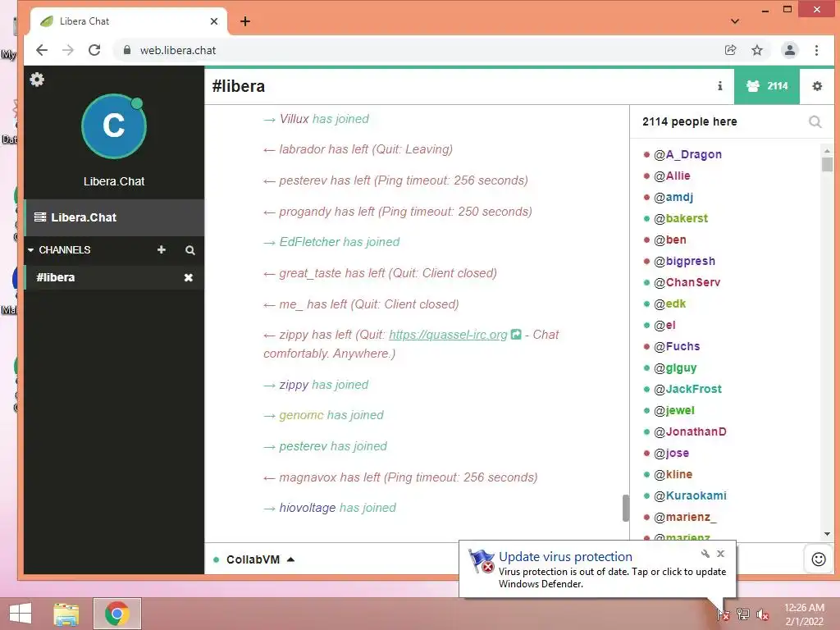Click the hiovoltage nickname
The height and width of the screenshot is (630, 840).
[308, 508]
